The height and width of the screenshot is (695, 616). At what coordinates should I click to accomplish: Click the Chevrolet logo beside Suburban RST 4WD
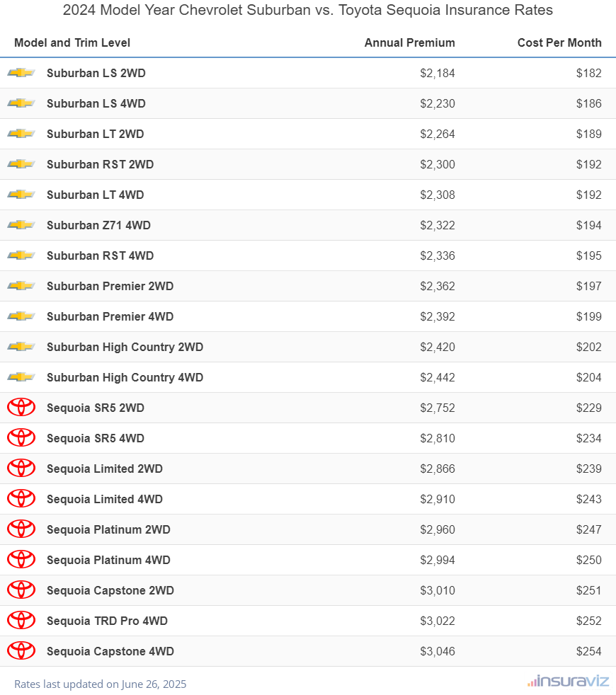click(x=21, y=255)
